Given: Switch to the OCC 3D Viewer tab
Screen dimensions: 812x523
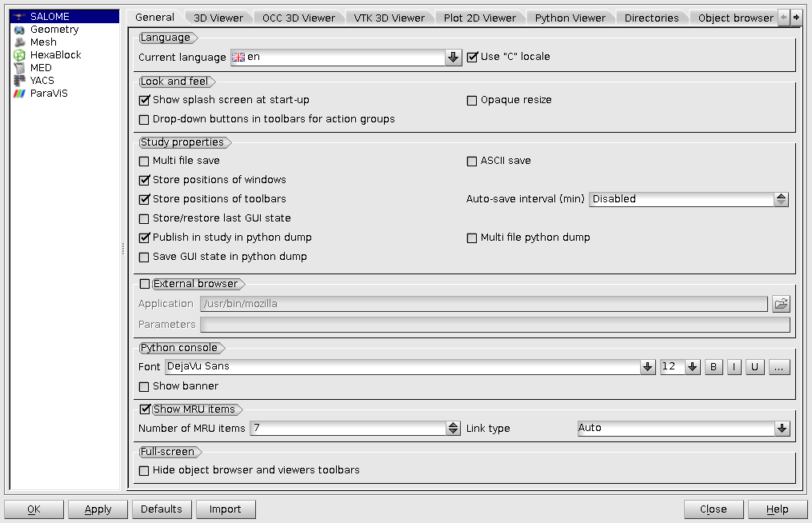Looking at the screenshot, I should pos(298,18).
